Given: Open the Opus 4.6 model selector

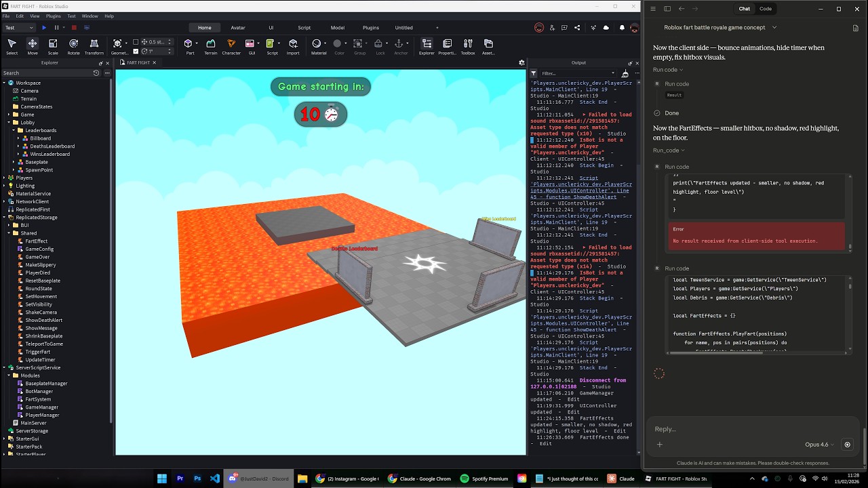Looking at the screenshot, I should (x=820, y=445).
